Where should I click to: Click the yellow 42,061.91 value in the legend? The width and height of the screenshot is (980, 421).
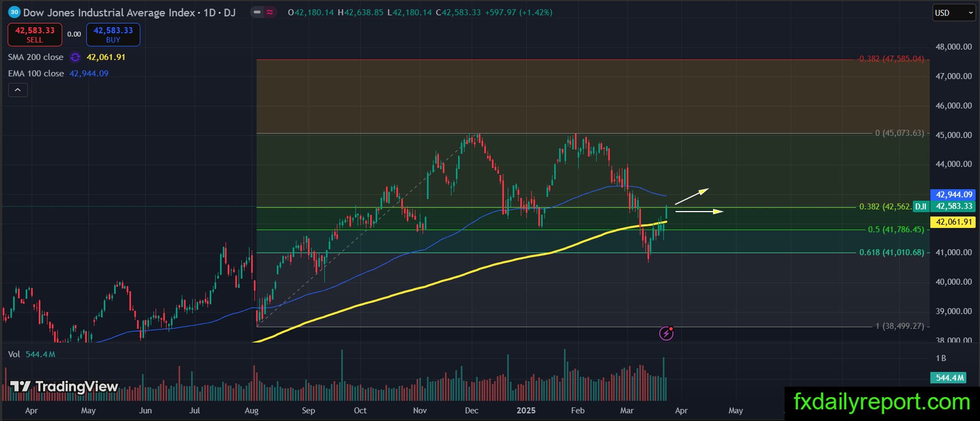(x=106, y=57)
